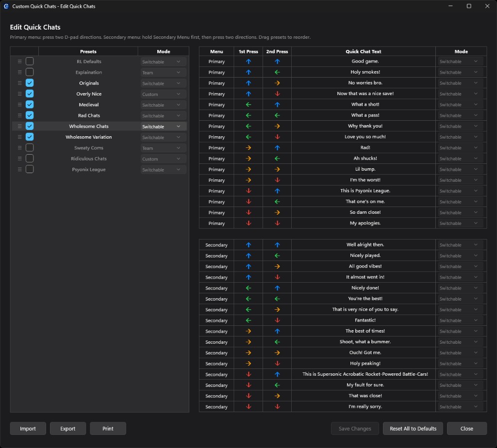Enable the Ridiculous Chats checkbox
Image resolution: width=497 pixels, height=448 pixels.
[30, 159]
